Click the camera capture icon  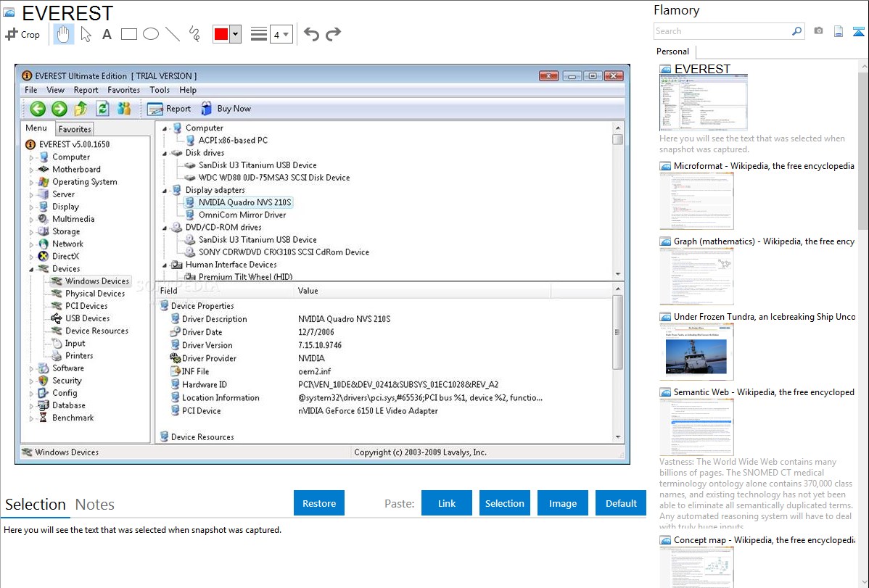(x=818, y=31)
